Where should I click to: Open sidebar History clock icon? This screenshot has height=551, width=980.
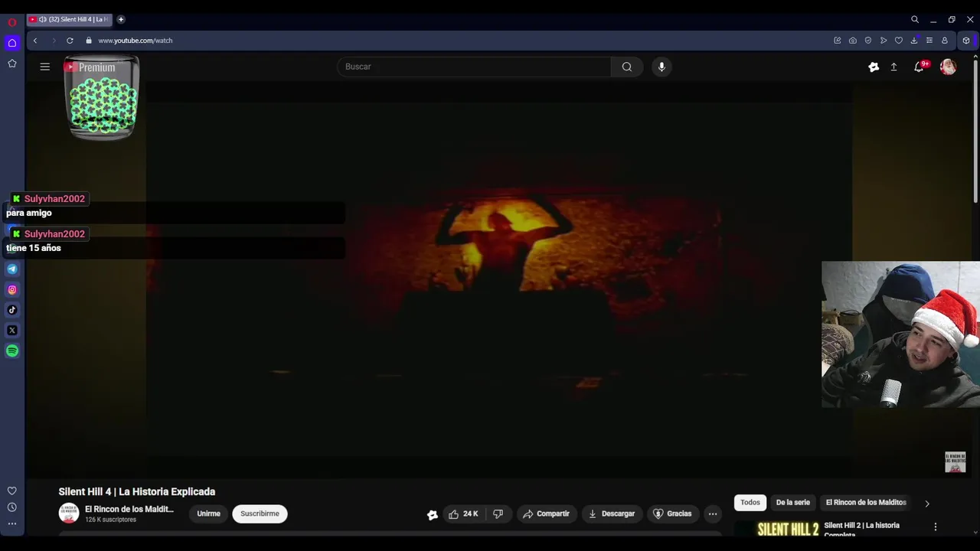[11, 507]
